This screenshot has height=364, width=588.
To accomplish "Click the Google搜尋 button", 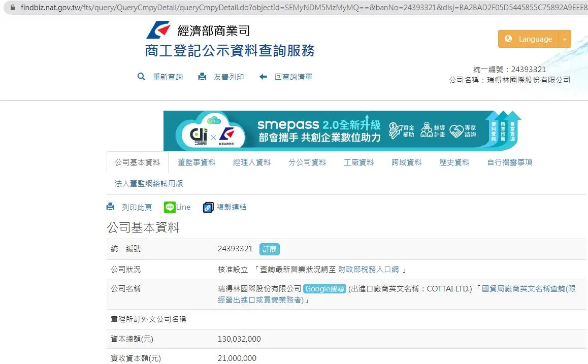I will [324, 289].
